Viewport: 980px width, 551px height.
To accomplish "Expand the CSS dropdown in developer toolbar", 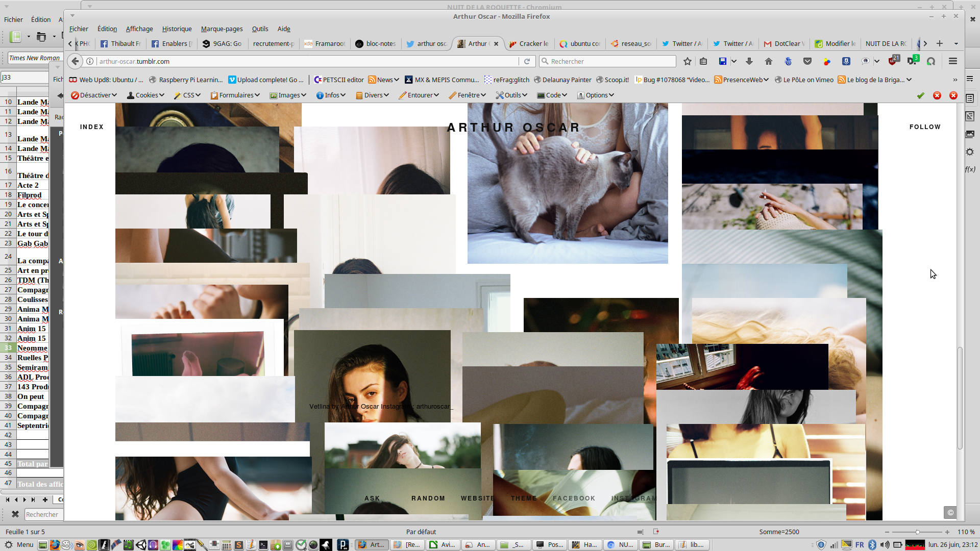I will tap(187, 95).
